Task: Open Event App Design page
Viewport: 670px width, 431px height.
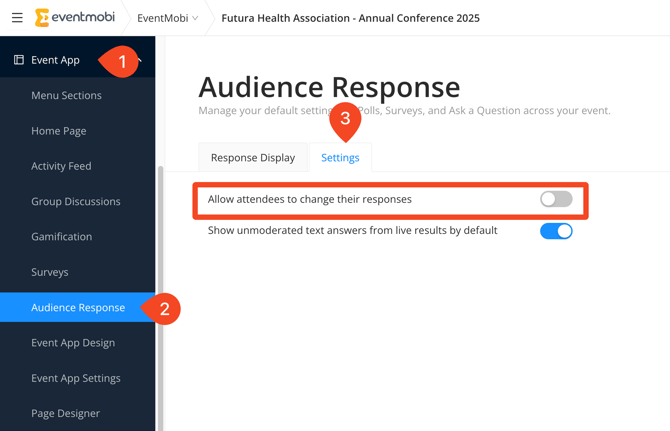Action: tap(73, 343)
